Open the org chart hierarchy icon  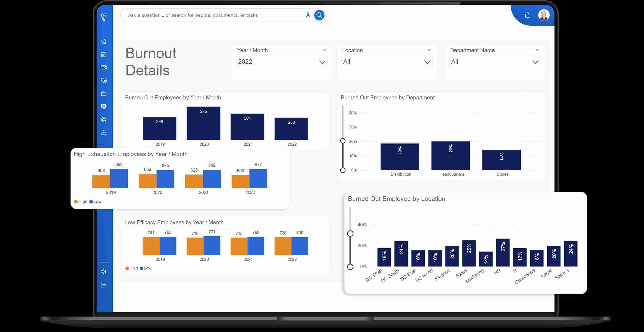[104, 133]
